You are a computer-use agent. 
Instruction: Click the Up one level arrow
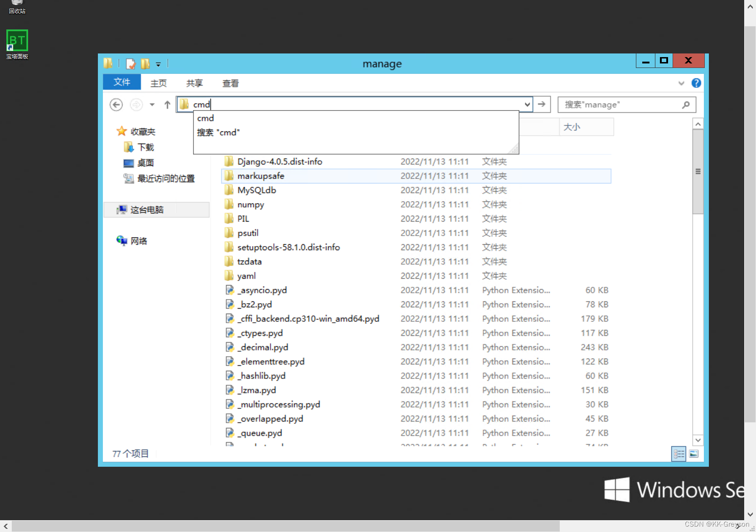pos(167,105)
